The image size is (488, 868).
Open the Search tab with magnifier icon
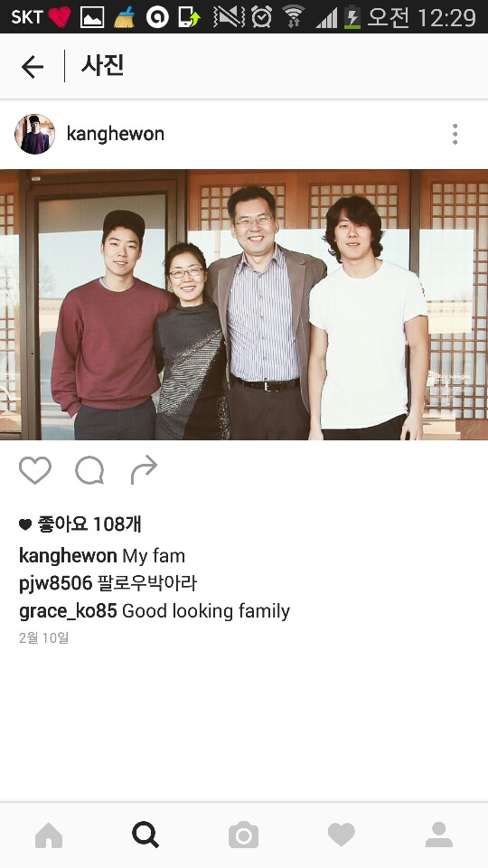tap(145, 835)
